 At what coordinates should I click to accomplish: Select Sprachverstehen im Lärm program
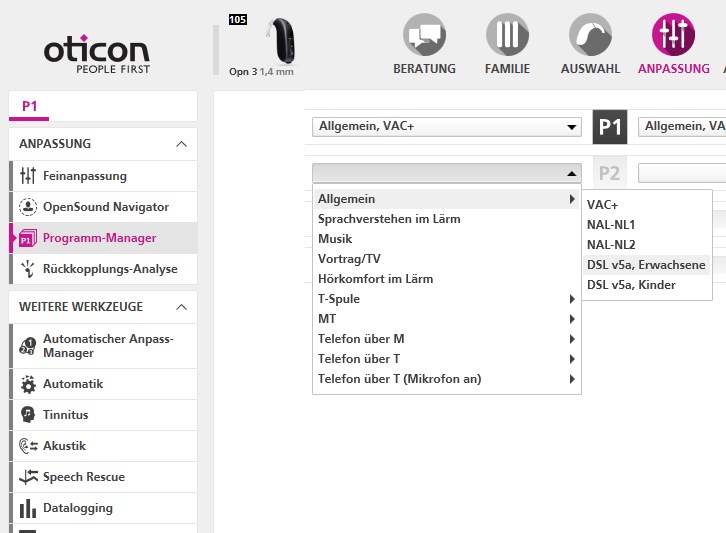(447, 219)
